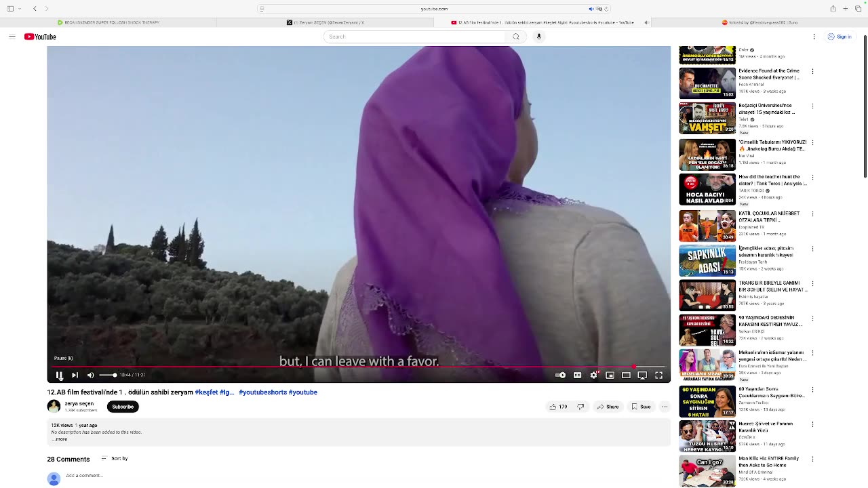Toggle closed captions (CC) button
The image size is (868, 488).
click(x=577, y=375)
